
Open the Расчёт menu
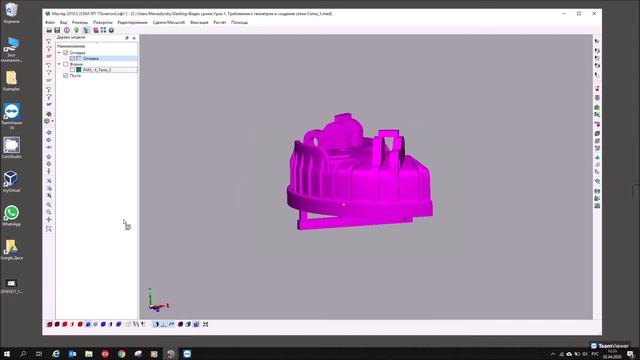coord(220,22)
